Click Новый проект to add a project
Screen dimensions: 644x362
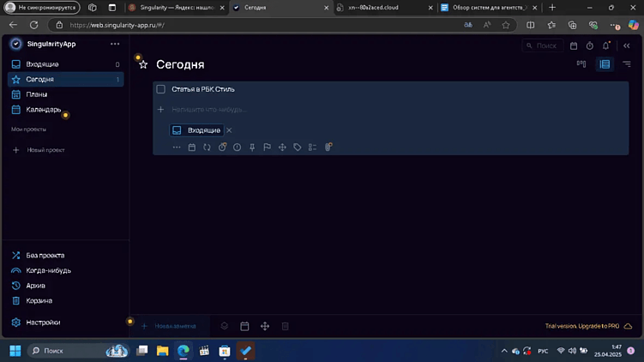pos(45,150)
